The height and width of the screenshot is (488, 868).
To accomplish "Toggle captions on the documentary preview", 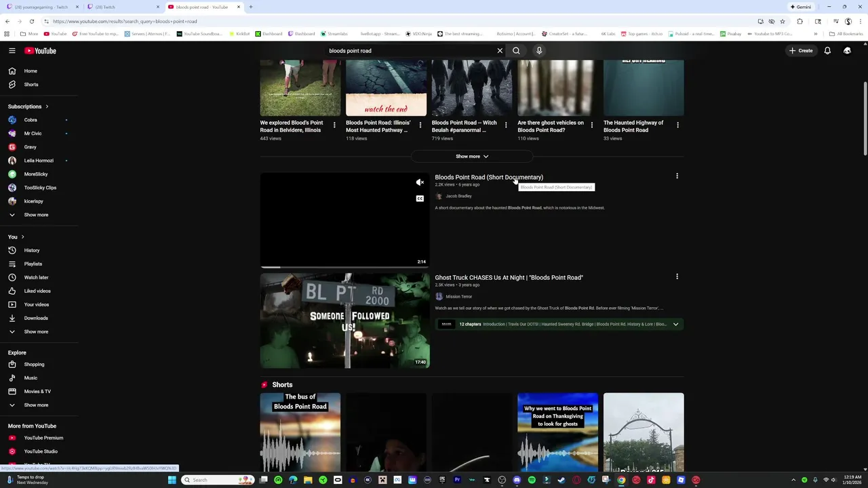I will pos(420,199).
